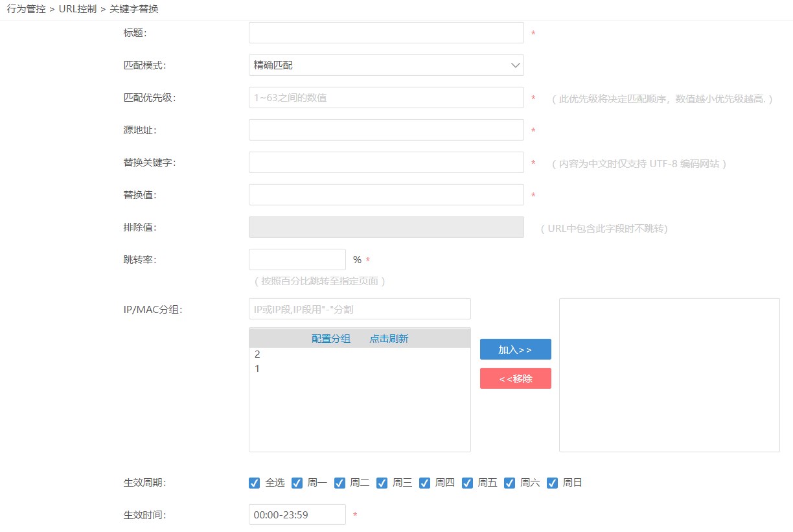Click the 跳转率 percentage field

[x=297, y=259]
